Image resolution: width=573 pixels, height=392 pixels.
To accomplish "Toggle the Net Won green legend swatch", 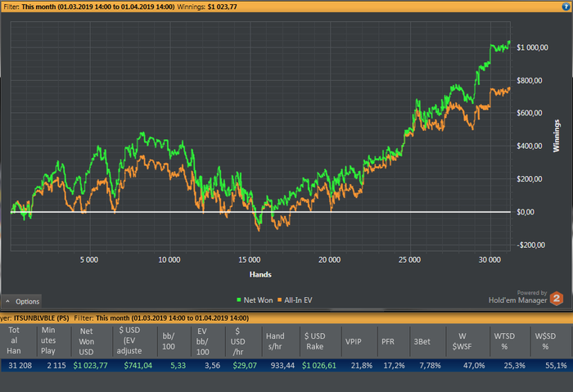I will [239, 300].
